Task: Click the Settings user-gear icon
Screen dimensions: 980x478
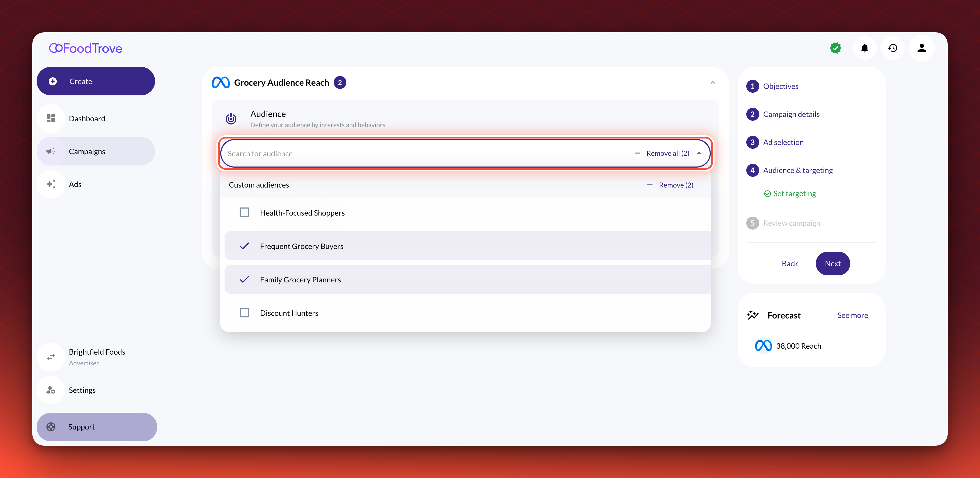Action: coord(51,390)
